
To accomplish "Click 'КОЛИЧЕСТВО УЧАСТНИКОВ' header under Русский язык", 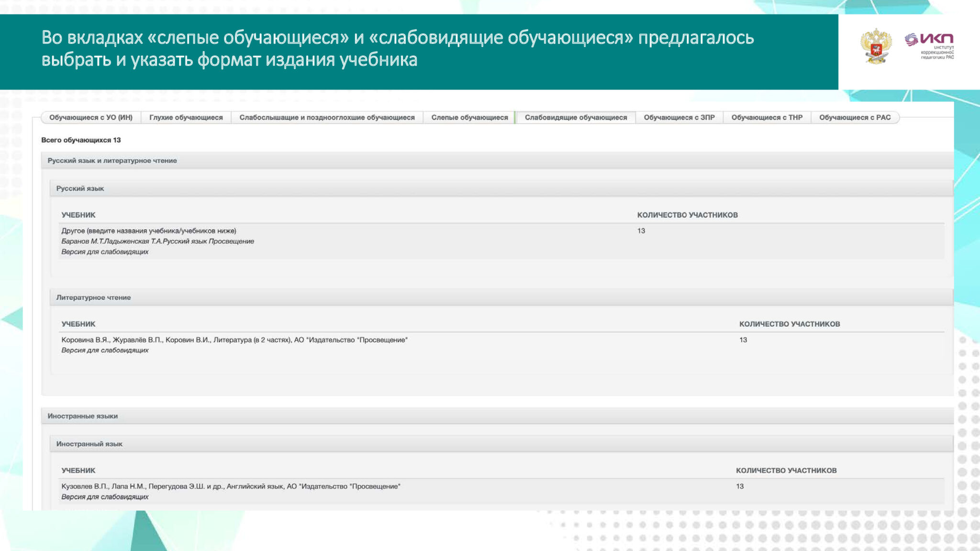I will pyautogui.click(x=687, y=215).
